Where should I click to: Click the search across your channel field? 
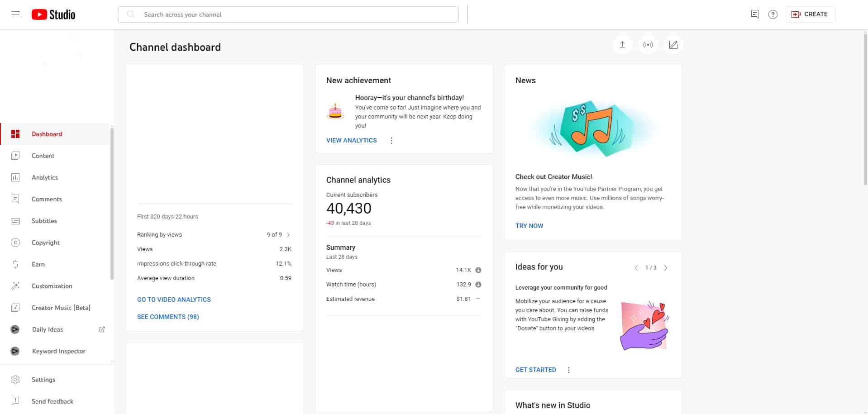coord(288,14)
